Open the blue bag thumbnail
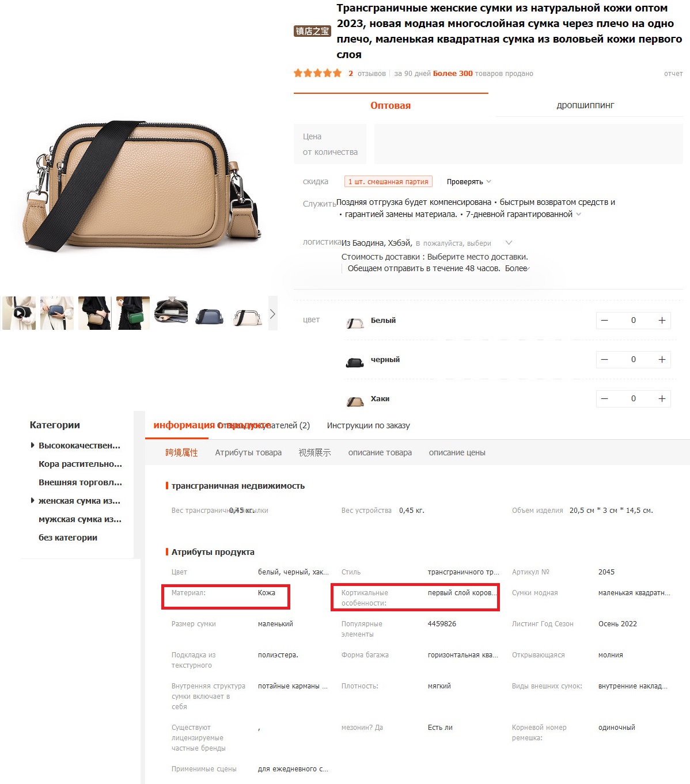Screen dimensions: 690x784 pos(209,313)
